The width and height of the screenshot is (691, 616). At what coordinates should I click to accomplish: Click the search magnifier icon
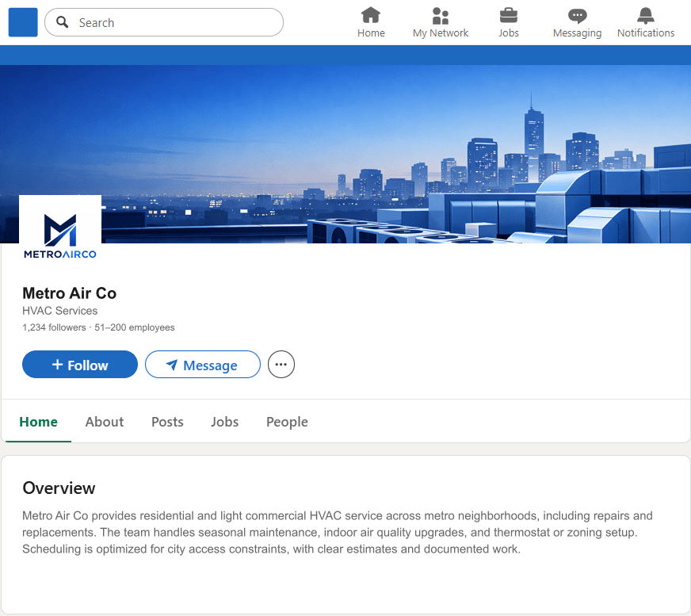(x=63, y=22)
